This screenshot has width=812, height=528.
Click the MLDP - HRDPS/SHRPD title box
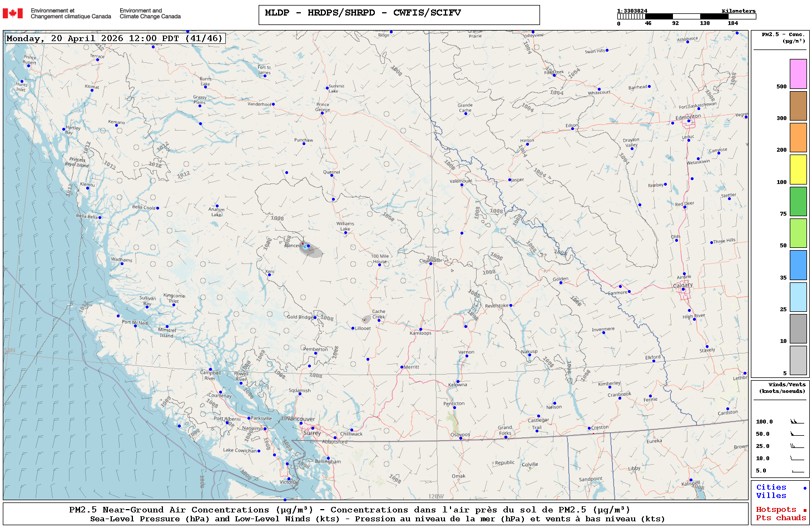[399, 15]
